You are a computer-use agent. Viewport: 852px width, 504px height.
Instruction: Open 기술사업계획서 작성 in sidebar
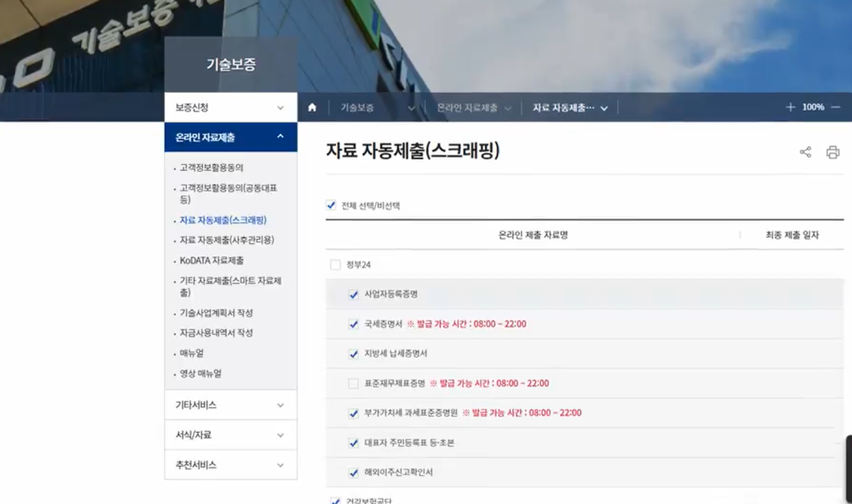(216, 313)
